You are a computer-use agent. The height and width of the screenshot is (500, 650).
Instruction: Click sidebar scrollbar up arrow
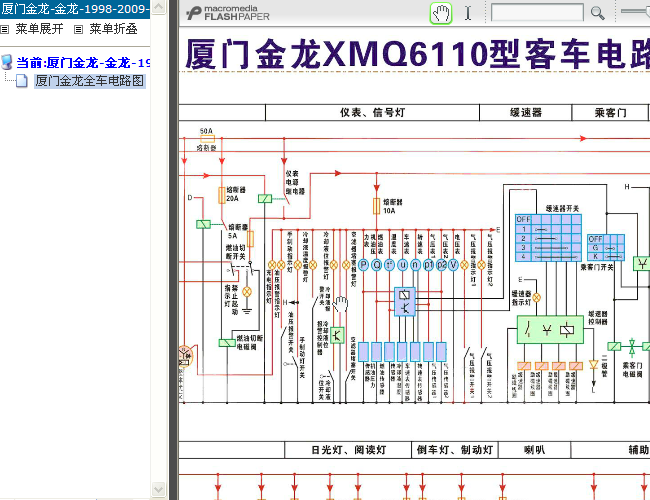pos(158,6)
